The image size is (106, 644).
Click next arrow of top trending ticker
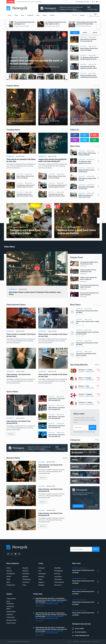pos(67,2)
